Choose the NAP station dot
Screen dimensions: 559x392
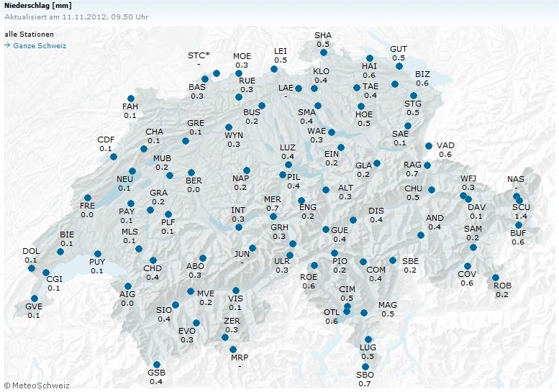[x=247, y=170]
